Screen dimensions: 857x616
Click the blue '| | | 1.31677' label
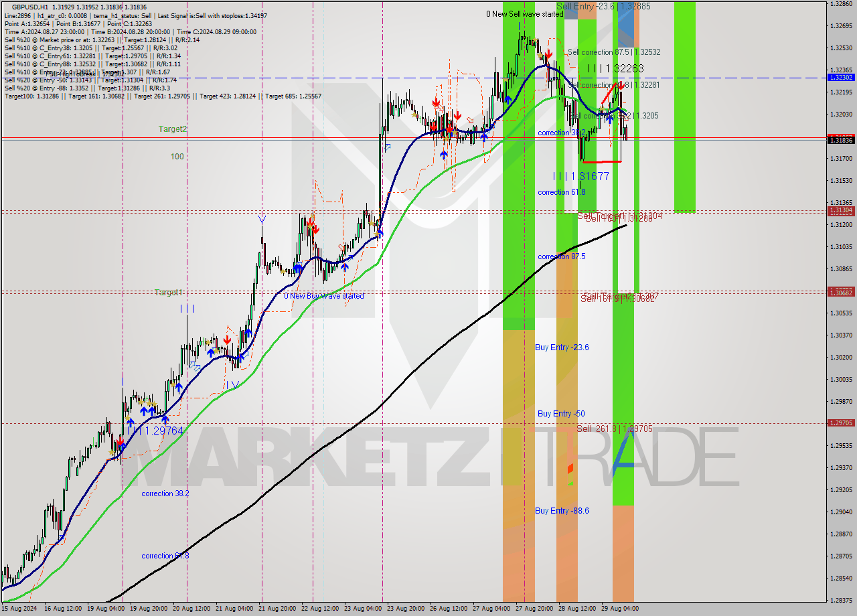tap(581, 176)
